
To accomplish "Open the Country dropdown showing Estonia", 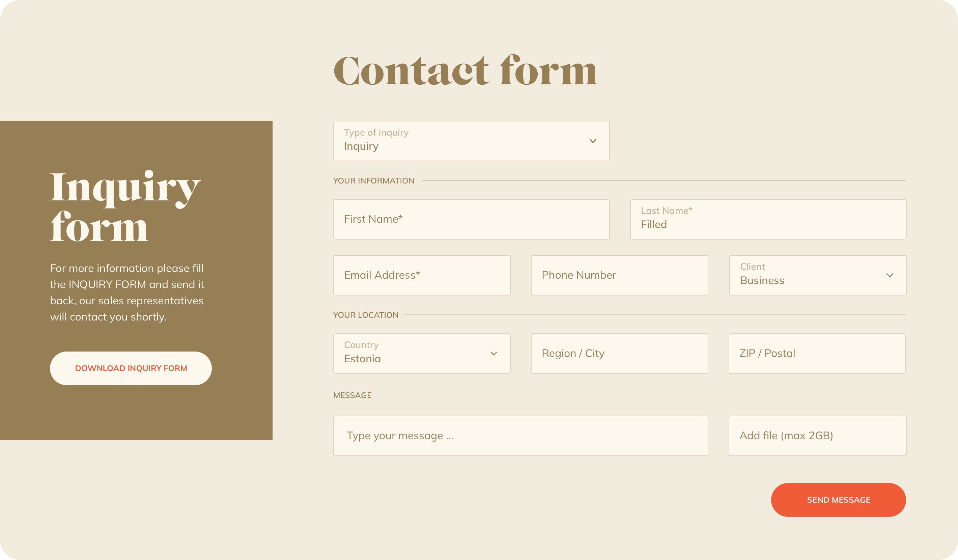I will coord(422,354).
